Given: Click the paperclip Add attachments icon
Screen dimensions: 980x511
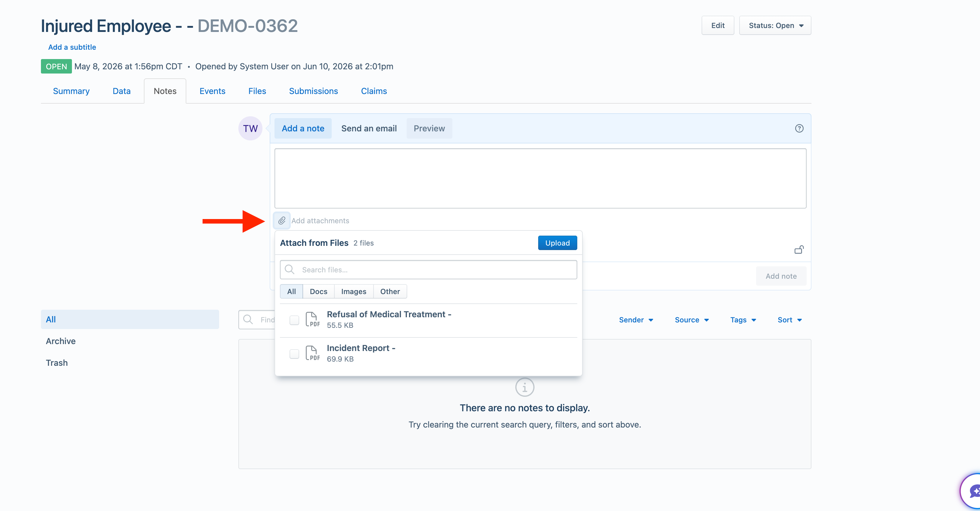Looking at the screenshot, I should [281, 221].
